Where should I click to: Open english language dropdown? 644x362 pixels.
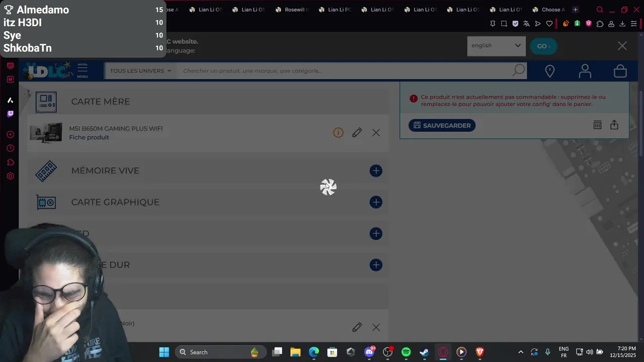(x=496, y=46)
